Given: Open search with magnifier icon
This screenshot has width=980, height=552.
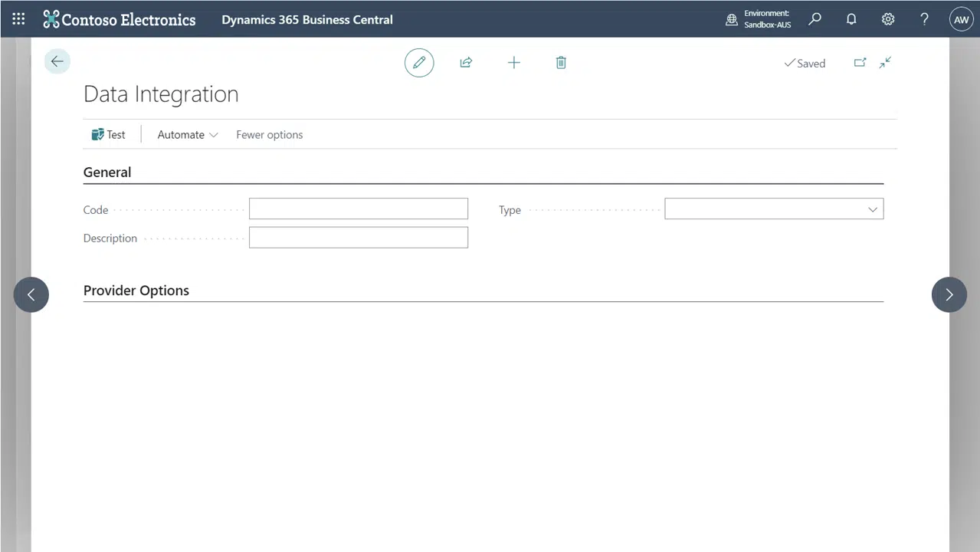Looking at the screenshot, I should tap(814, 20).
